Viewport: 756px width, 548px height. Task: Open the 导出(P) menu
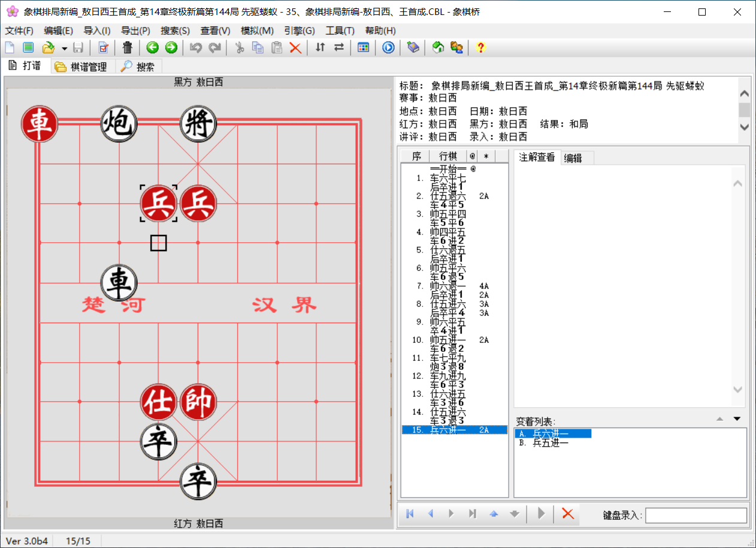pos(135,31)
